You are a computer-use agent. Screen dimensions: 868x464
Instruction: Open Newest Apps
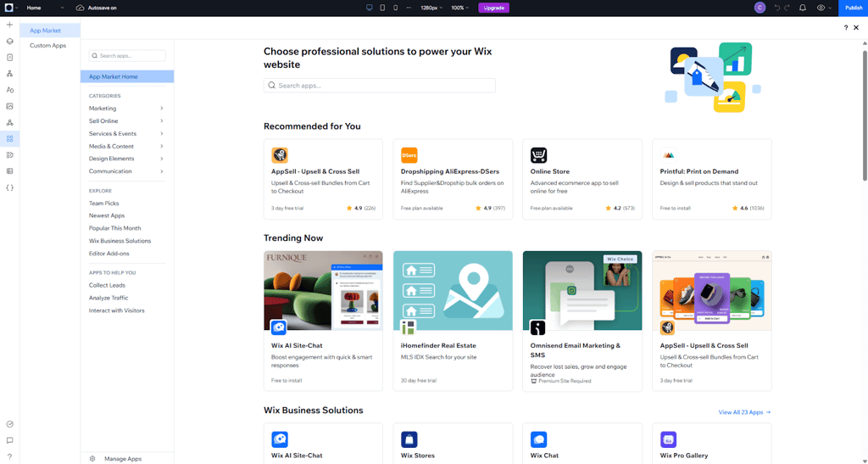point(107,215)
